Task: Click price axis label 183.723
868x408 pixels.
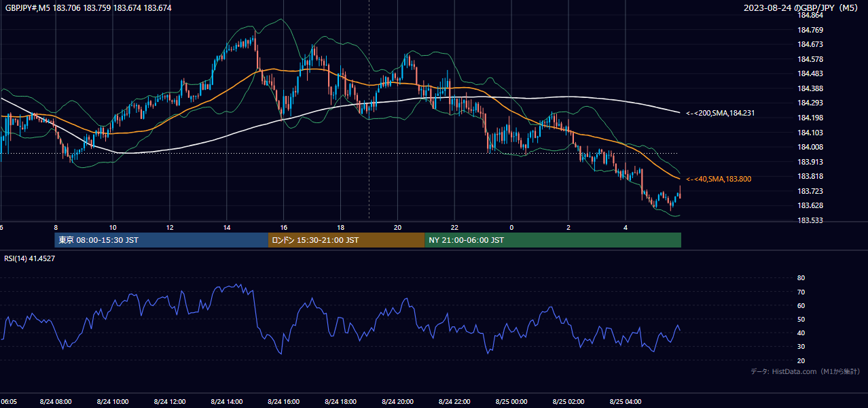Action: [809, 191]
